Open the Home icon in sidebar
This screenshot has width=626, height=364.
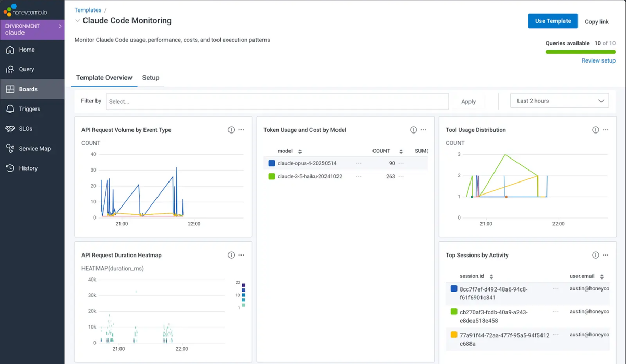click(x=10, y=50)
